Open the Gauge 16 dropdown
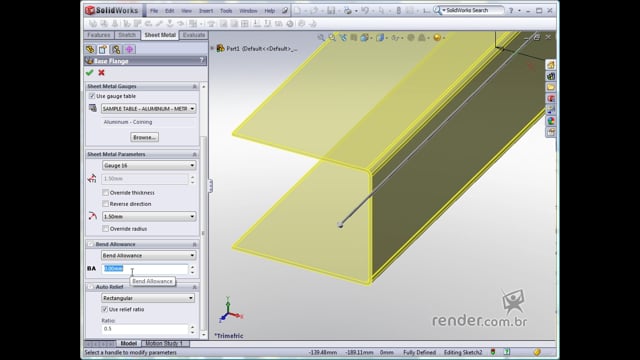Viewport: 640px width, 360px height. tap(149, 165)
